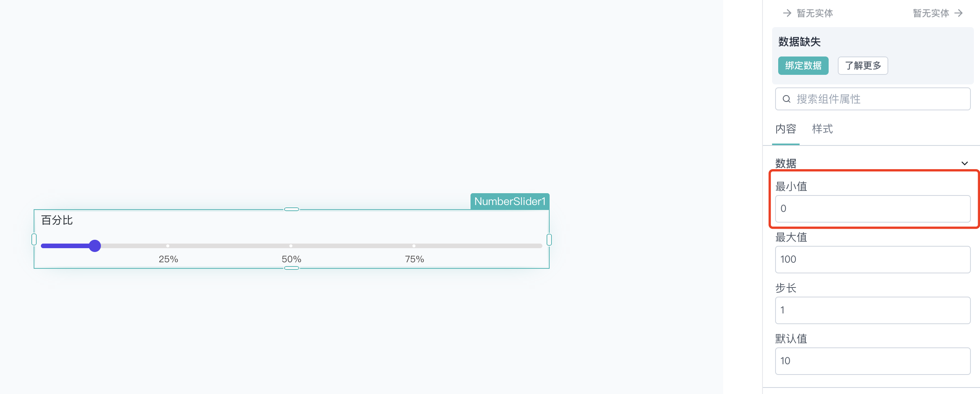
Task: Click the 最小值 input field
Action: point(873,209)
